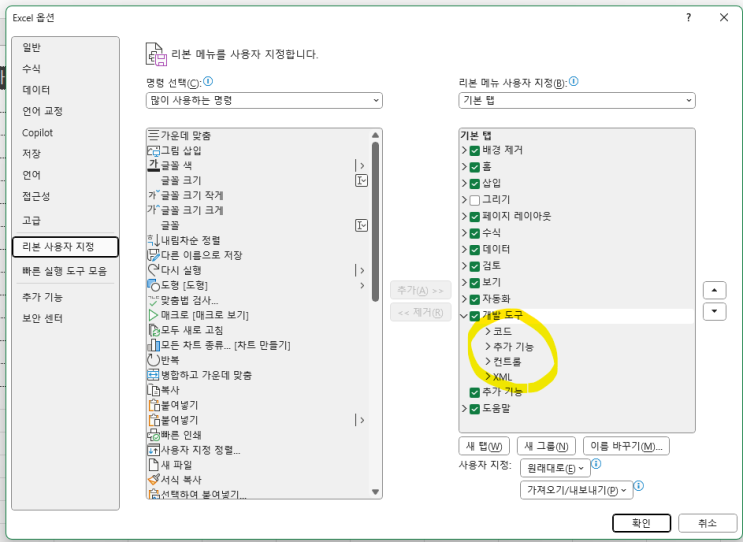This screenshot has width=743, height=542.
Task: Click info icon beside 가져오기/내보내기 dropdown
Action: [x=639, y=486]
